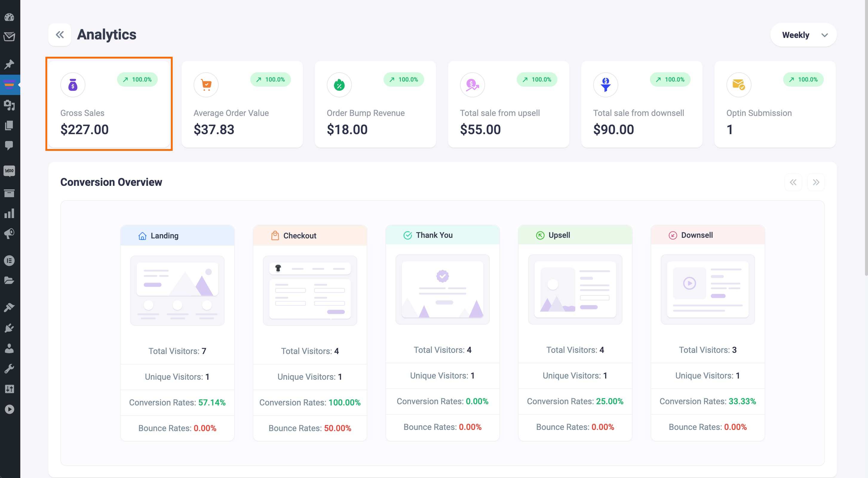868x478 pixels.
Task: Open the Comments speech bubble icon
Action: coord(10,145)
